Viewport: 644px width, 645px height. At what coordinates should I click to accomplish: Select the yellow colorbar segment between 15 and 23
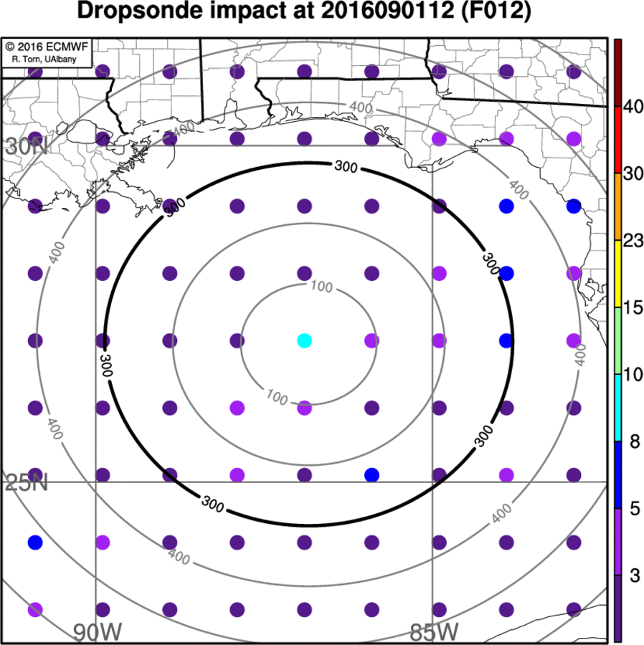(617, 274)
